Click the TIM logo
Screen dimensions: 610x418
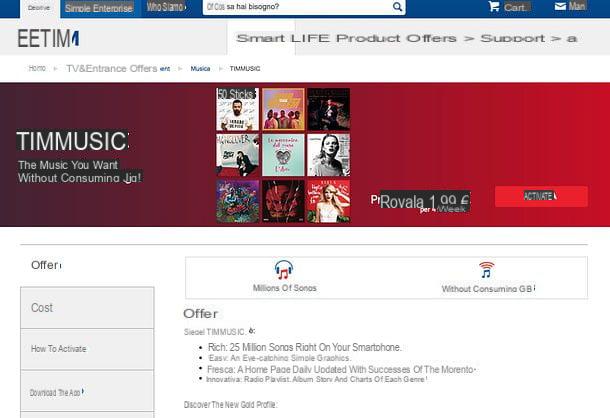[48, 39]
